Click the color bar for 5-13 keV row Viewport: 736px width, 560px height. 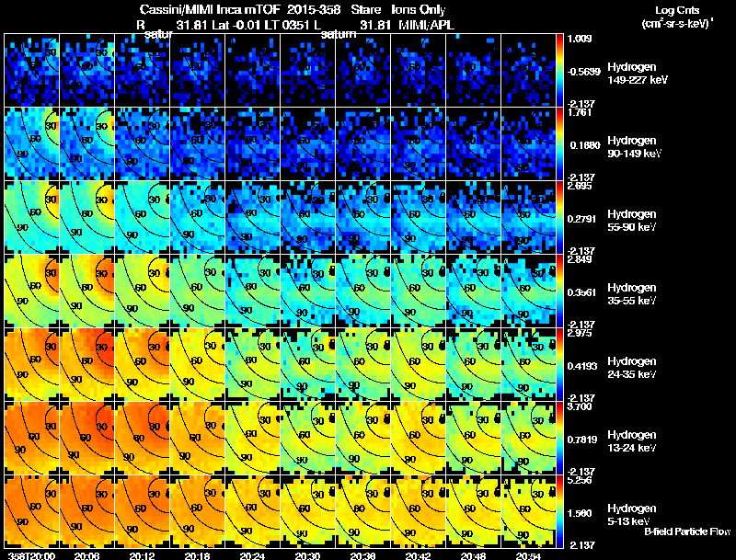pyautogui.click(x=559, y=512)
